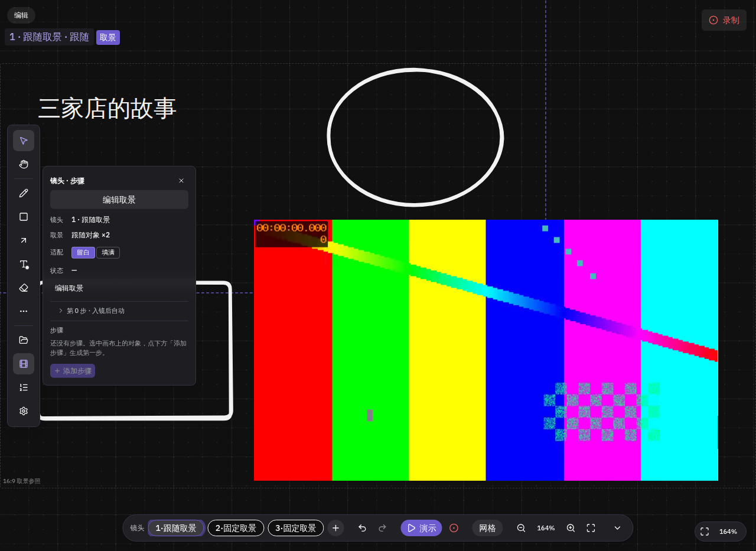The width and height of the screenshot is (756, 551).
Task: Click the 164% value in bottom toolbar
Action: tap(546, 528)
